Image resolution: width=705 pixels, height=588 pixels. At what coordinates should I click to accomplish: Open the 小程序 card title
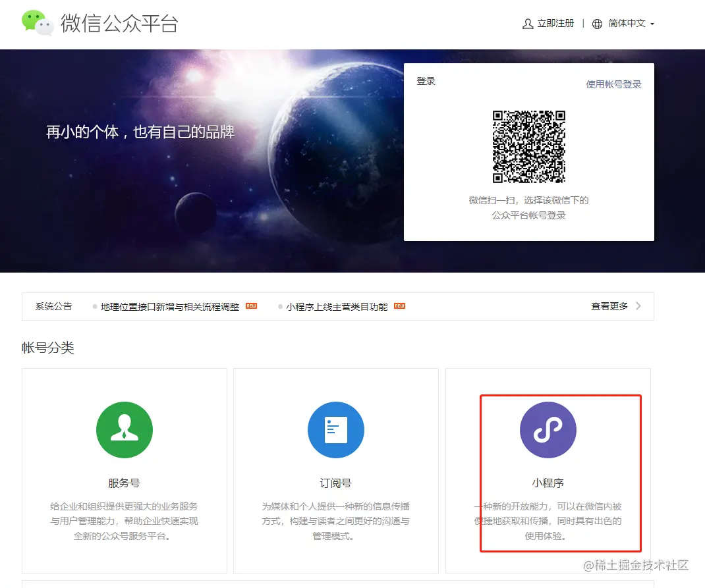548,483
